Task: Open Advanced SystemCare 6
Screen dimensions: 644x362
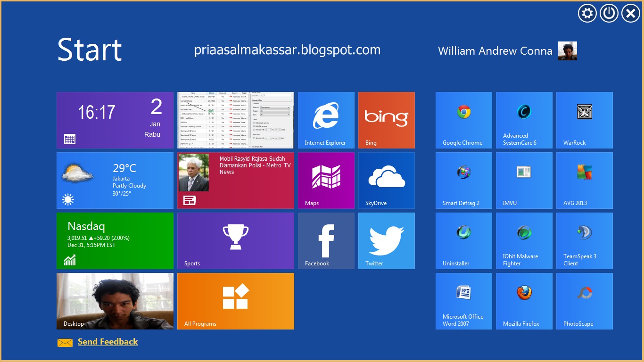Action: point(524,120)
